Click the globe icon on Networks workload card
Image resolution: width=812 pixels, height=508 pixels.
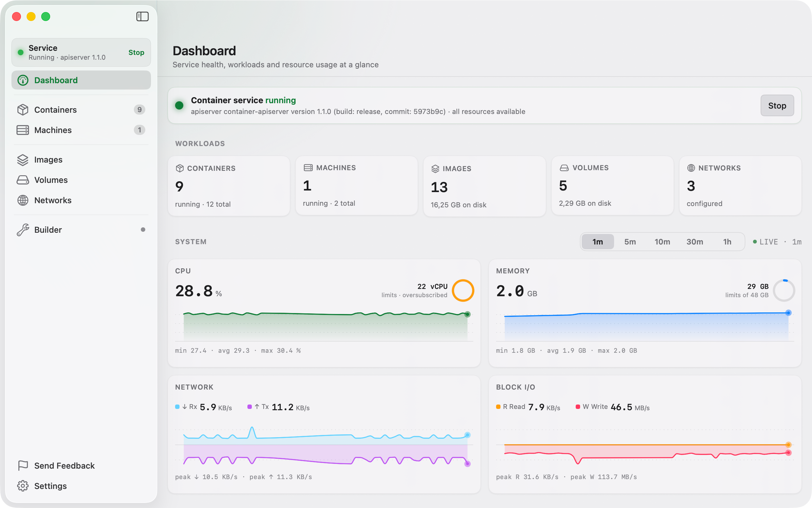(691, 168)
